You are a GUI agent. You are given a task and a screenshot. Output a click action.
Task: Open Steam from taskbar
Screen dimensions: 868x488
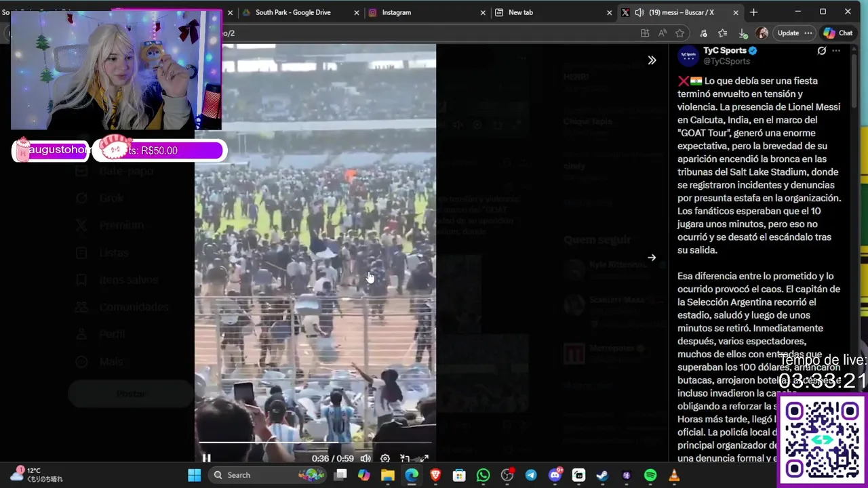[x=602, y=475]
